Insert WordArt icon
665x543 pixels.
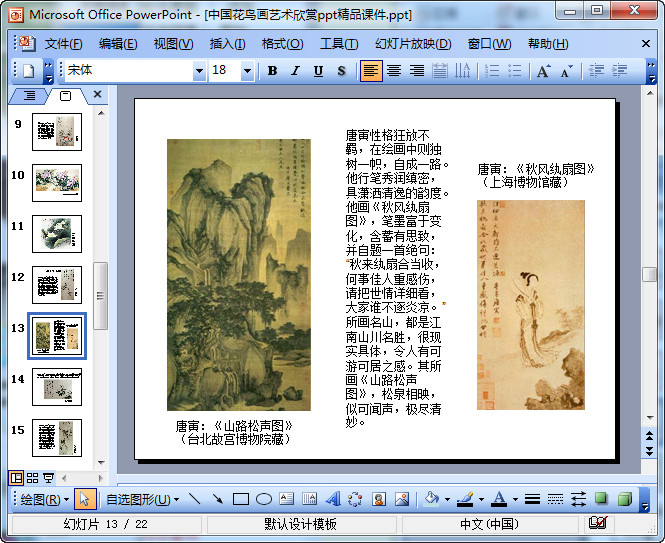[x=332, y=499]
